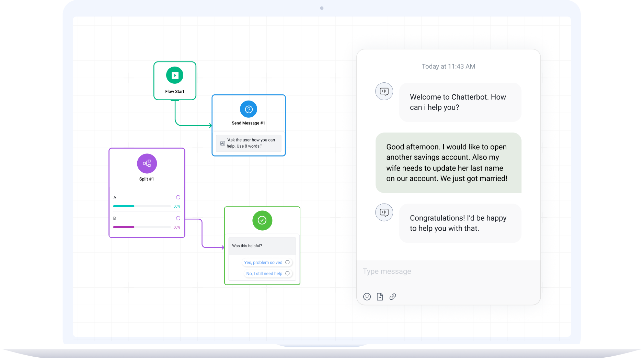The image size is (644, 358).
Task: Click the Ai badge on the message instruction
Action: [x=223, y=143]
